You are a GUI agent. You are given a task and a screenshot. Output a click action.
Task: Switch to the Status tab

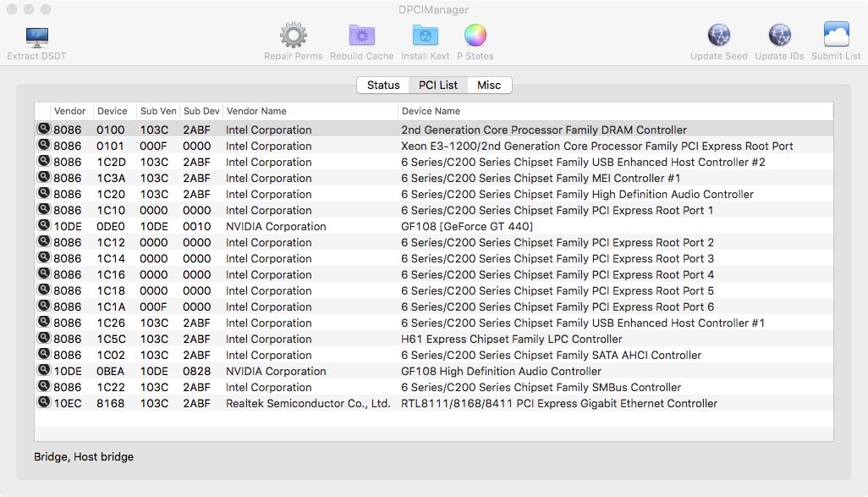[383, 86]
